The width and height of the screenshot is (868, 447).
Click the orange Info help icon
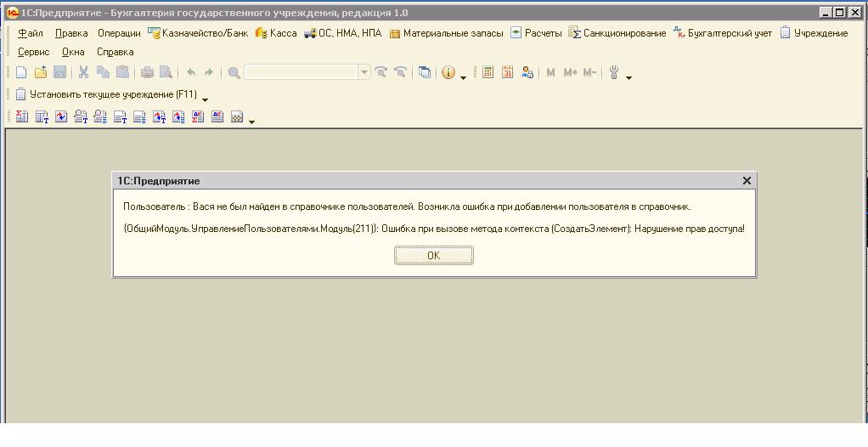[x=448, y=72]
